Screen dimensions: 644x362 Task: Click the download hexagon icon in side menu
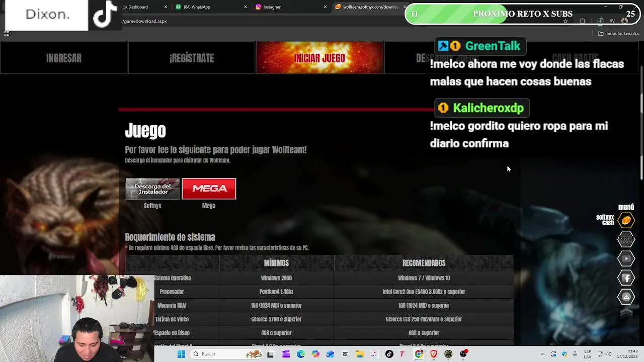point(626,297)
